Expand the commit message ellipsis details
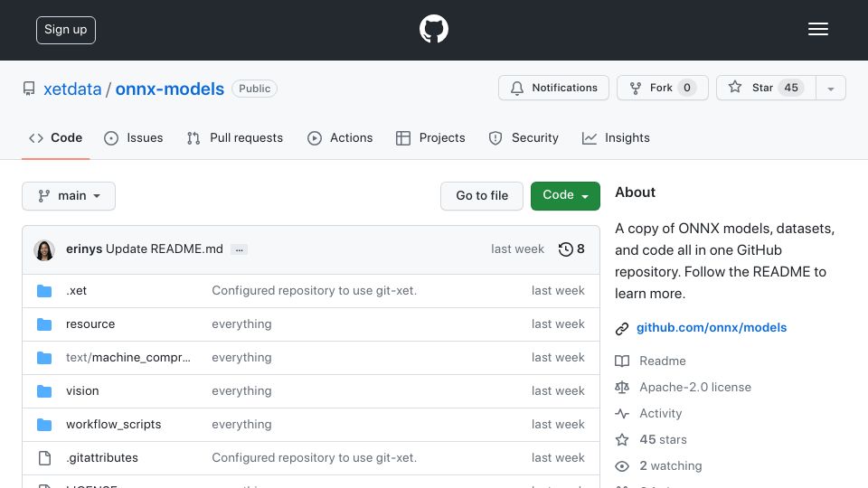Screen dimensions: 868x488 pos(239,250)
